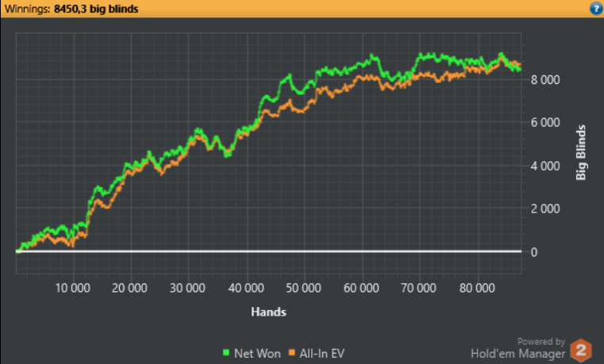Toggle the green Net Won legend swatch
604x364 pixels.
pos(226,352)
